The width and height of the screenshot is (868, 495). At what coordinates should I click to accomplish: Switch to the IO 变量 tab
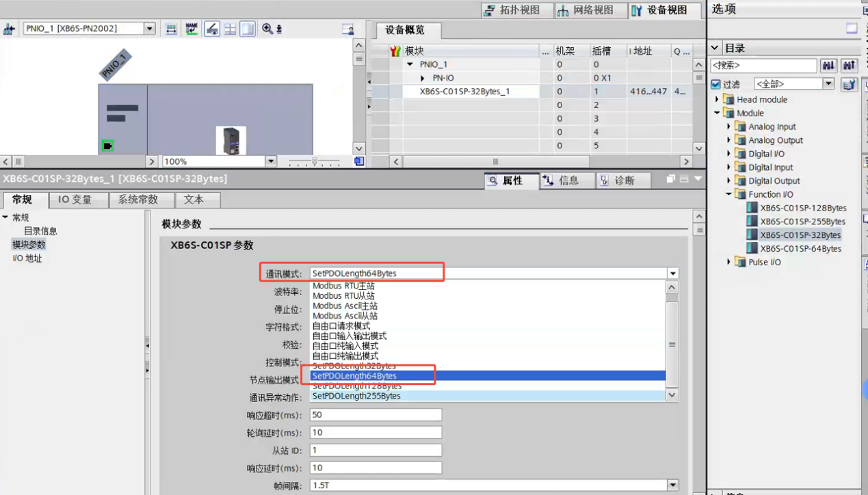click(75, 200)
